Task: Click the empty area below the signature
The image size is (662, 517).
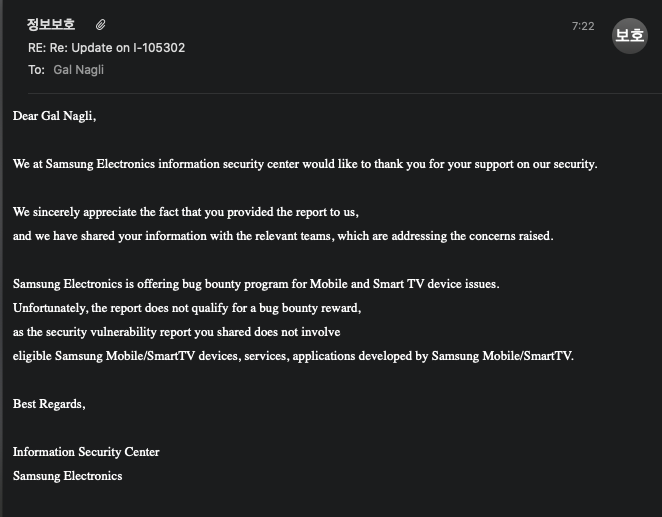Action: coord(330,500)
